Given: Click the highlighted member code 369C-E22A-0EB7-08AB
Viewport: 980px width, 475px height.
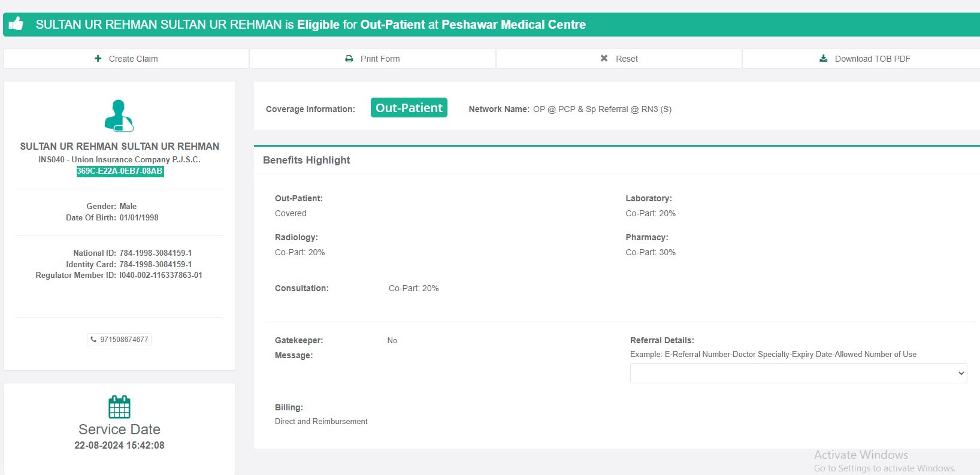Looking at the screenshot, I should [120, 171].
